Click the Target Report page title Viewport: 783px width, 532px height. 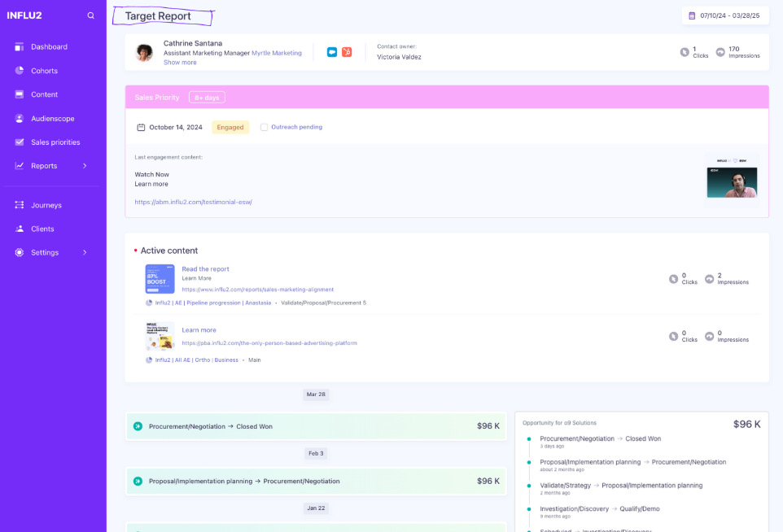pos(158,16)
